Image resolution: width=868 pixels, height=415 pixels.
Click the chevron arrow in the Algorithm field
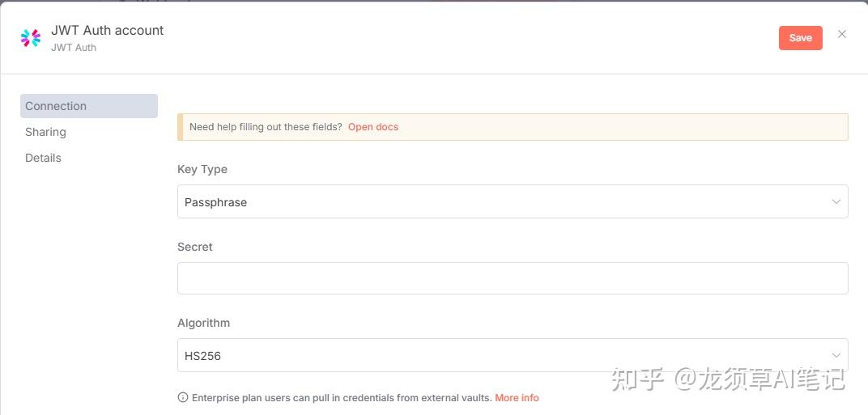(x=836, y=355)
